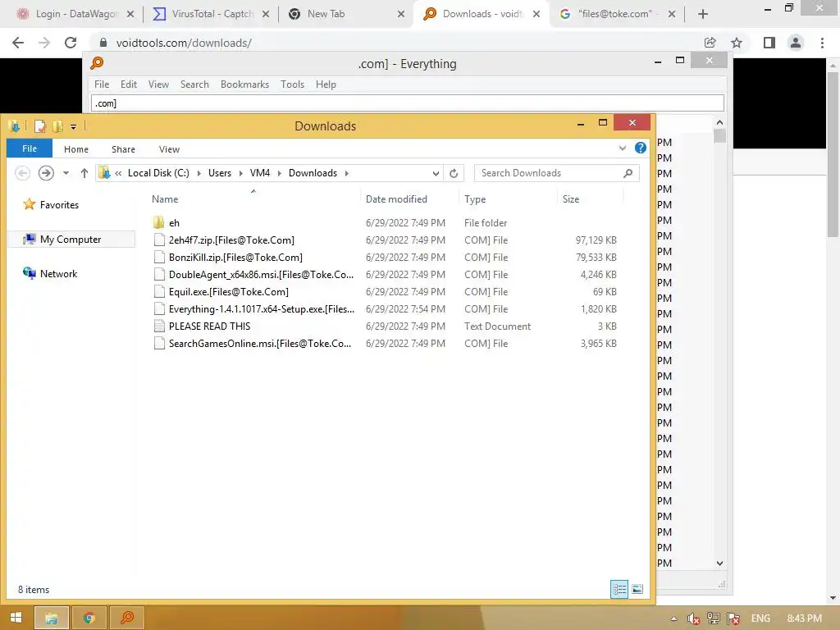Share this page icon in Chrome
Screen dimensions: 840x630
point(710,43)
